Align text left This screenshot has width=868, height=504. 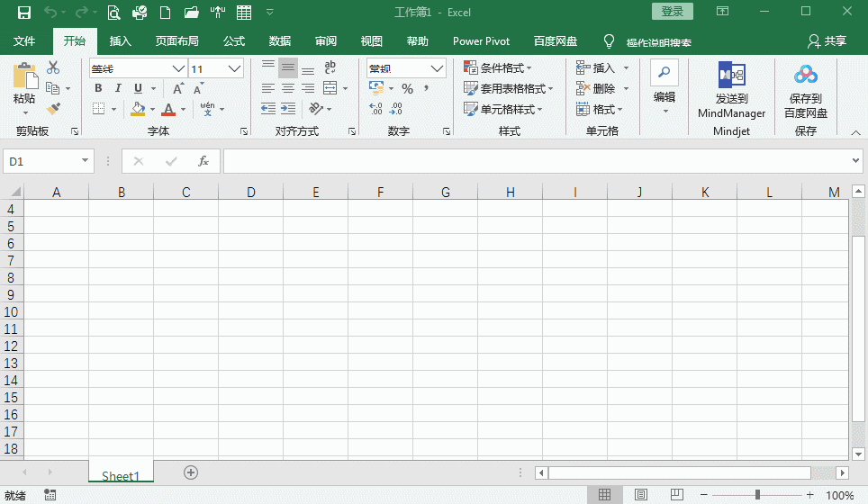(268, 88)
